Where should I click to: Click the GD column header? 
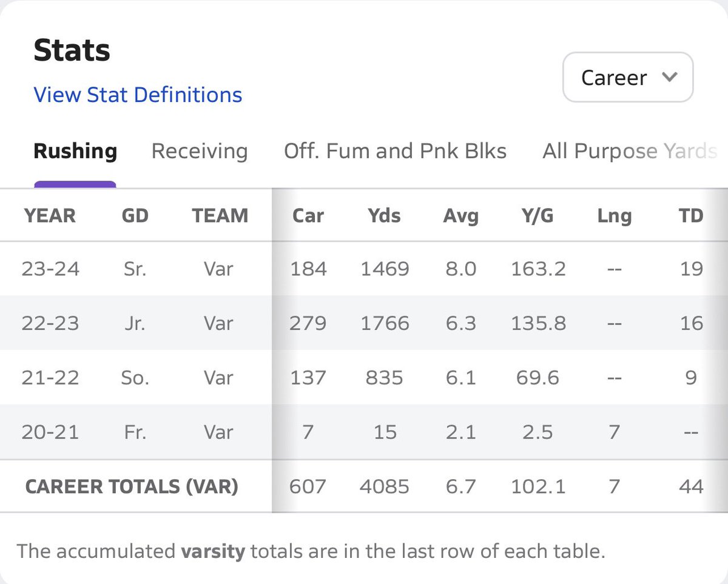135,215
